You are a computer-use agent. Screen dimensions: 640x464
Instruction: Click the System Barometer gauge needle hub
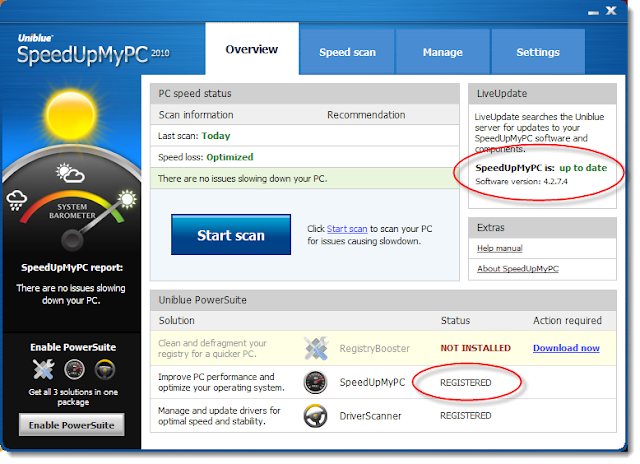[x=72, y=240]
